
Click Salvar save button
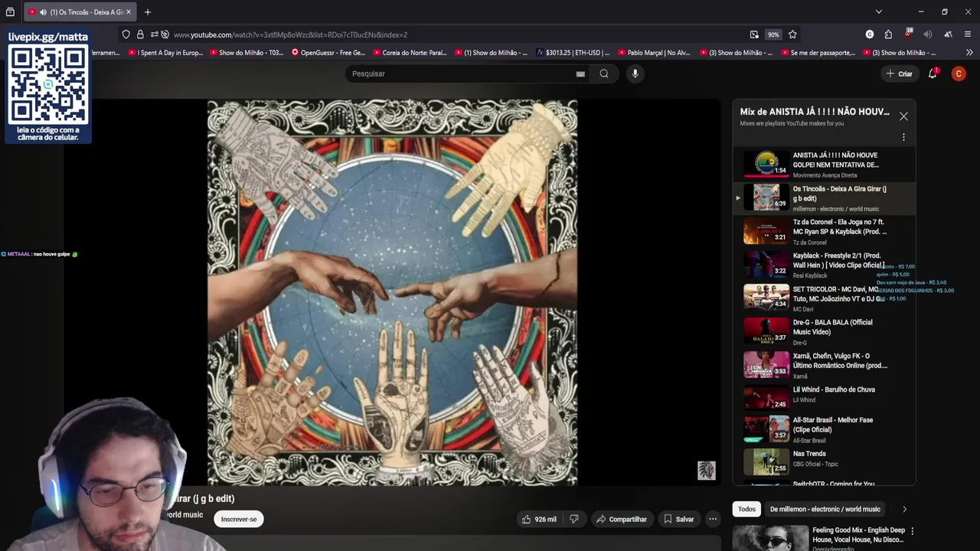679,519
